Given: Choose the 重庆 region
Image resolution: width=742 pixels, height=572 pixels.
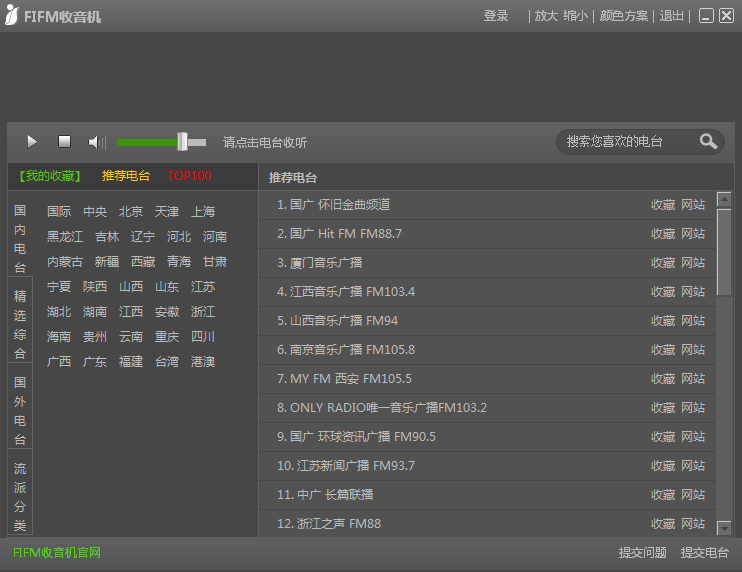Looking at the screenshot, I should (167, 337).
